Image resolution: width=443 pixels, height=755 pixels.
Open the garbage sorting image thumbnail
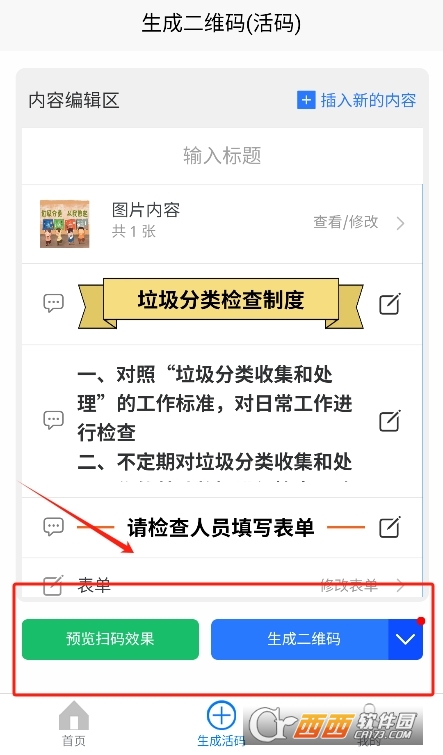[65, 224]
